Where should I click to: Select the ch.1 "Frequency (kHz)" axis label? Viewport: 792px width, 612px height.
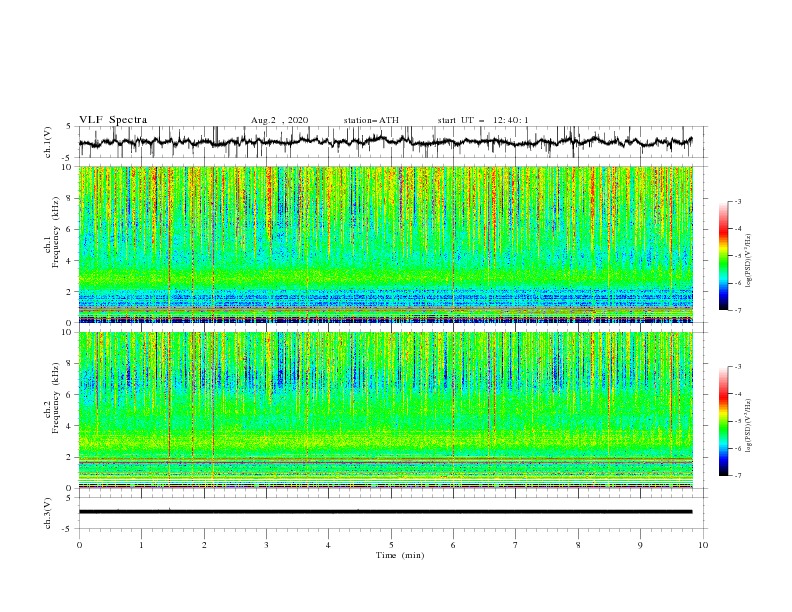55,232
